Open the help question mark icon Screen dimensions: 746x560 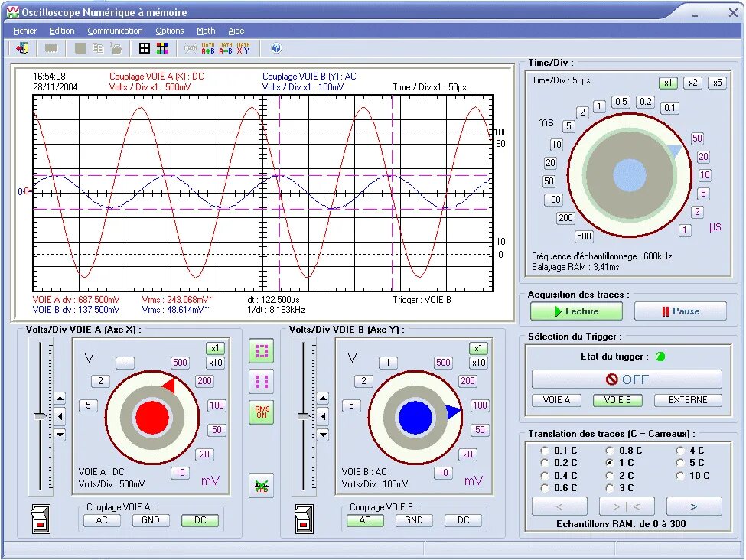276,48
